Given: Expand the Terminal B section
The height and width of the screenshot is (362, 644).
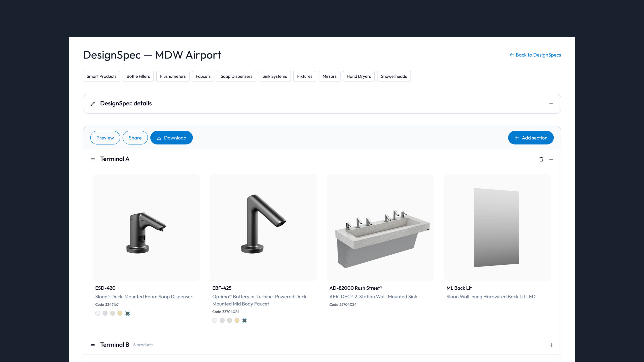Looking at the screenshot, I should click(551, 345).
